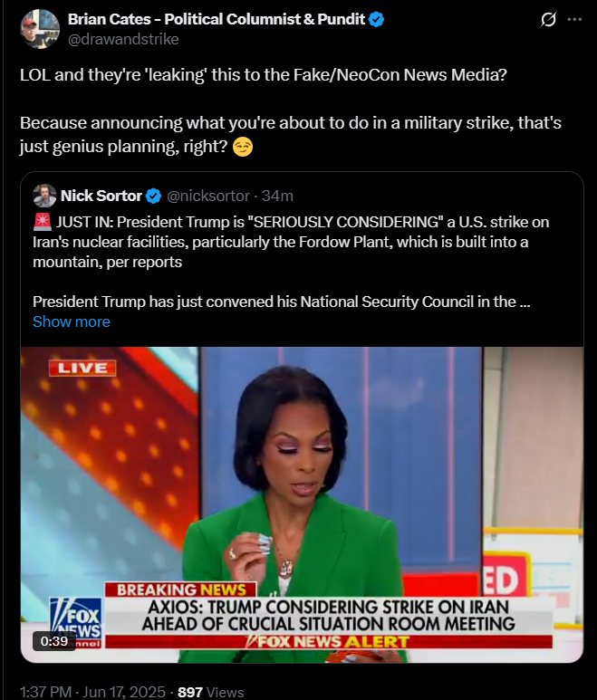The height and width of the screenshot is (700, 597).
Task: Open the @nicksortor handle
Action: tap(208, 196)
